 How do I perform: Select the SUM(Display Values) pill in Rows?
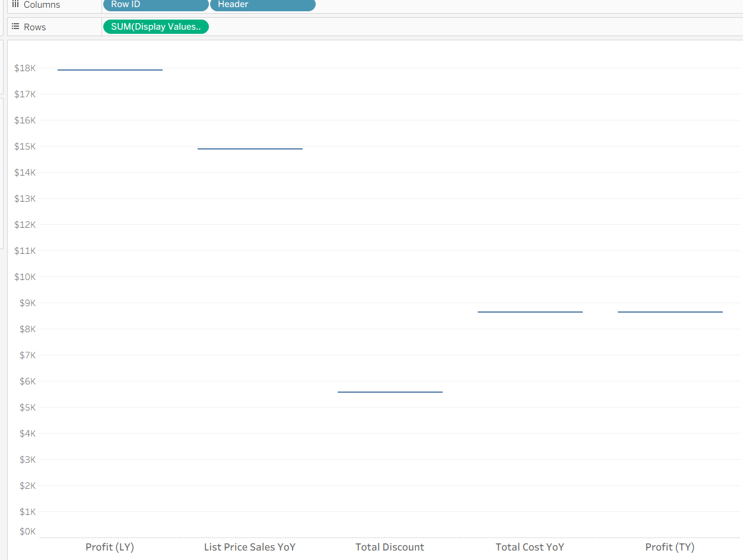click(x=155, y=27)
